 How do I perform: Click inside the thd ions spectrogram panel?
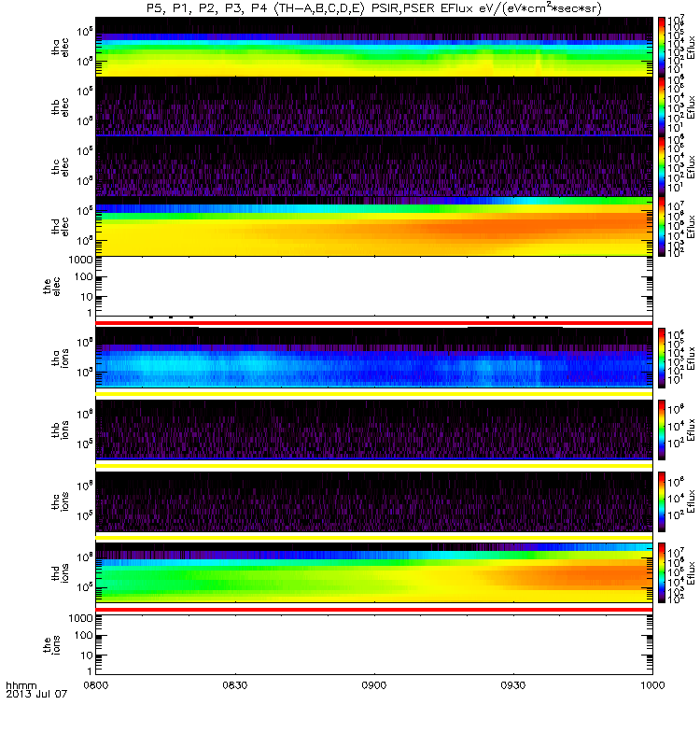(374, 573)
